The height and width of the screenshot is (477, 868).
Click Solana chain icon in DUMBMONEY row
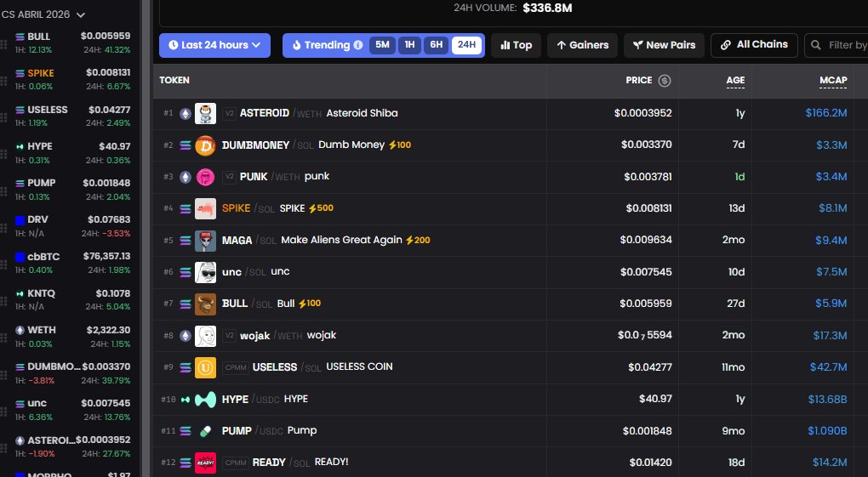[x=186, y=145]
